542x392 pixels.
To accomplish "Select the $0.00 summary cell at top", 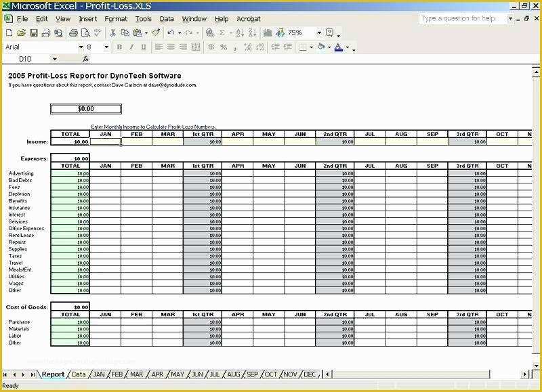I will 86,109.
